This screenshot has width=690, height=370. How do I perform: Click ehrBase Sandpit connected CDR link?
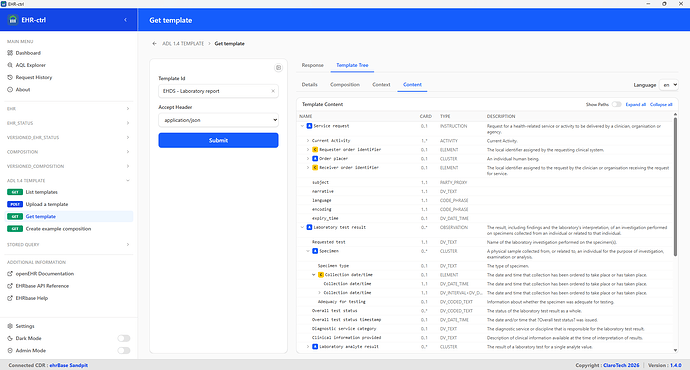point(68,365)
